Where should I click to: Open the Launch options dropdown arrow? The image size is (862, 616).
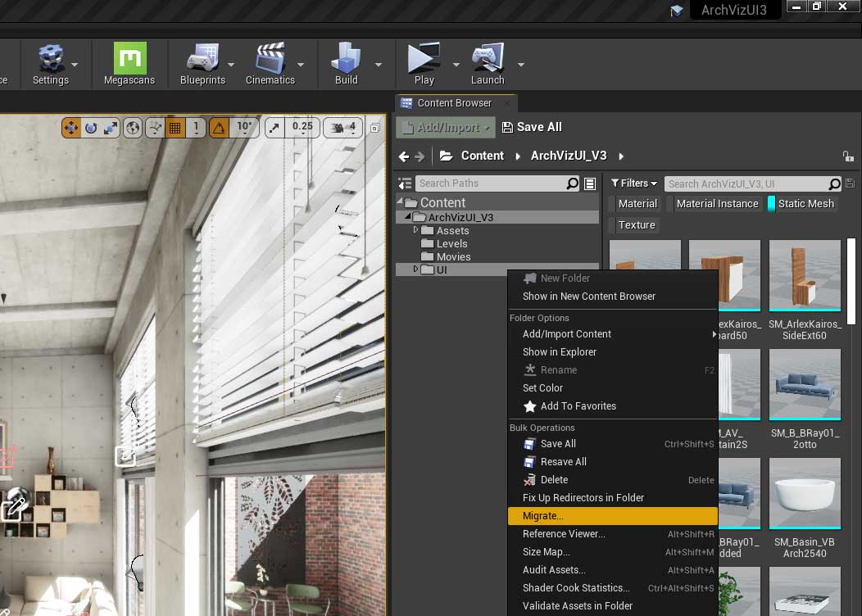[x=520, y=65]
